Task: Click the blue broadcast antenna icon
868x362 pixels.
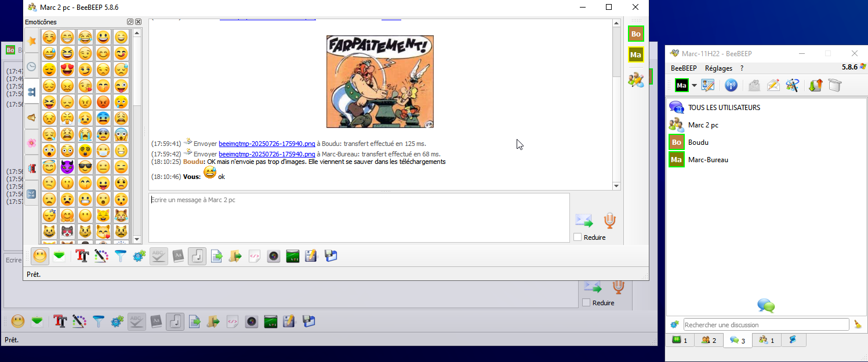Action: coord(731,86)
